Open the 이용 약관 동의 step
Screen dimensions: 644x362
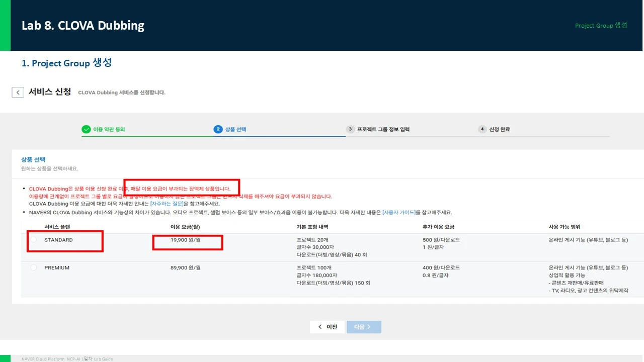point(109,129)
